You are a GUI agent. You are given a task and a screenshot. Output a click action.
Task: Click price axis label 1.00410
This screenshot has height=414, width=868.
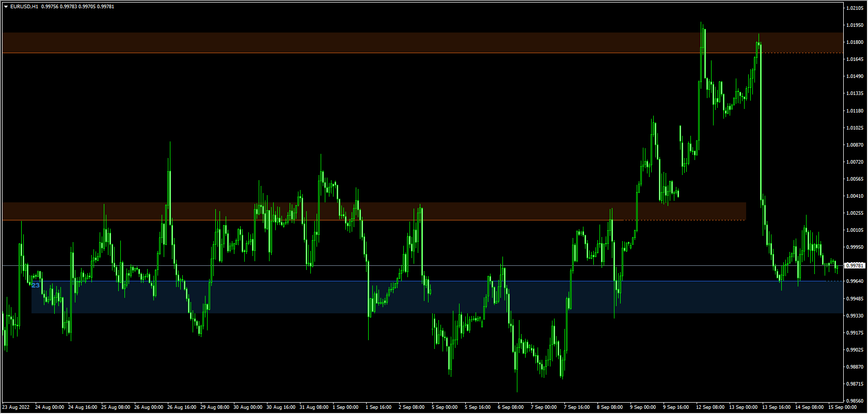[x=855, y=196]
